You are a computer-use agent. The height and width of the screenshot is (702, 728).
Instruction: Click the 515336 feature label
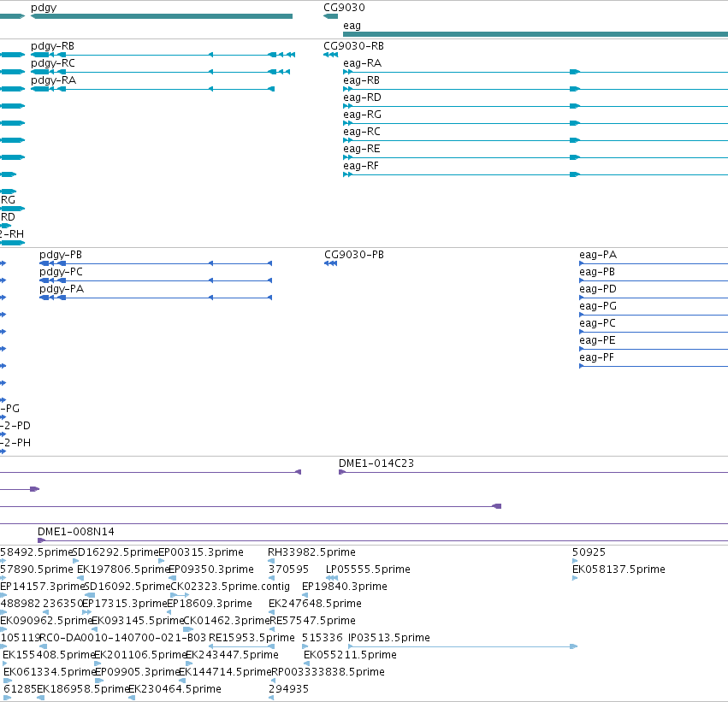[323, 638]
